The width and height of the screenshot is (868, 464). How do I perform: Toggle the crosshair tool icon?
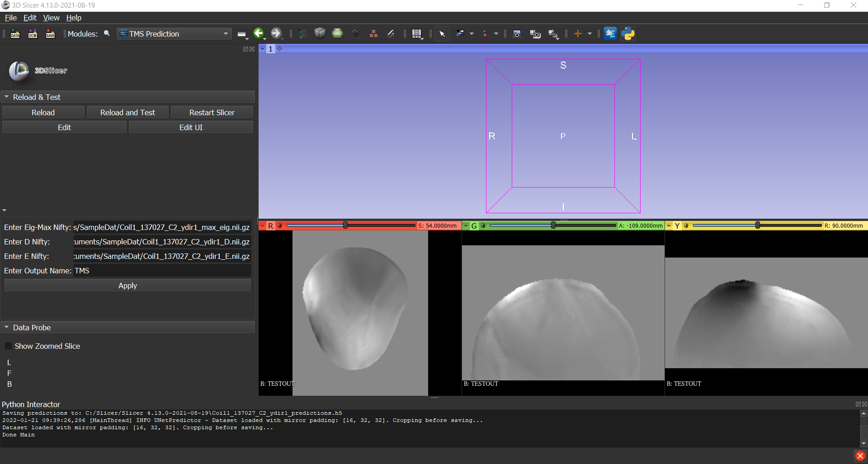(x=578, y=34)
